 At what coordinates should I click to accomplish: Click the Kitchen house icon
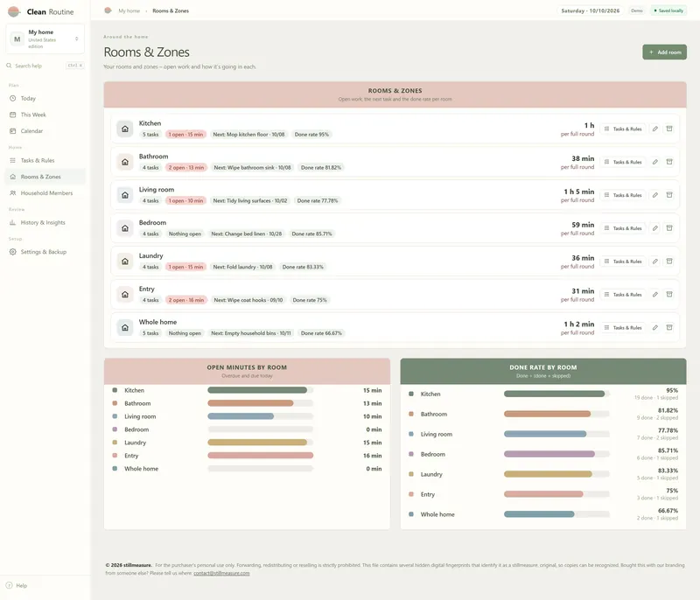[x=125, y=129]
